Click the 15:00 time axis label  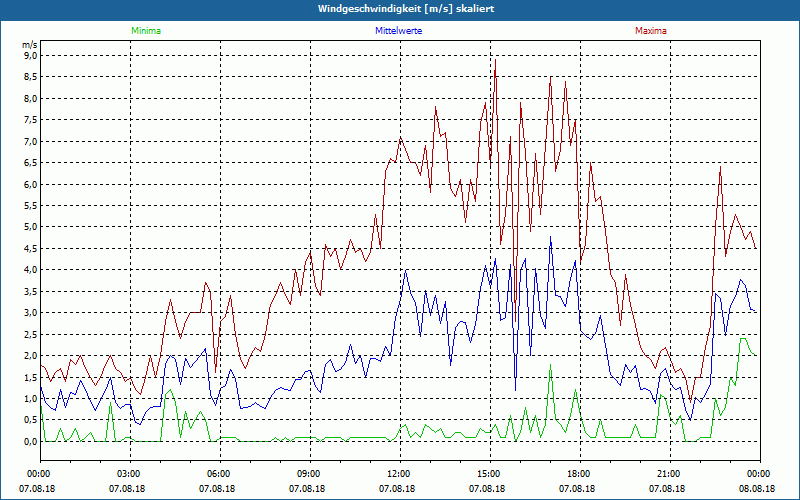point(490,474)
